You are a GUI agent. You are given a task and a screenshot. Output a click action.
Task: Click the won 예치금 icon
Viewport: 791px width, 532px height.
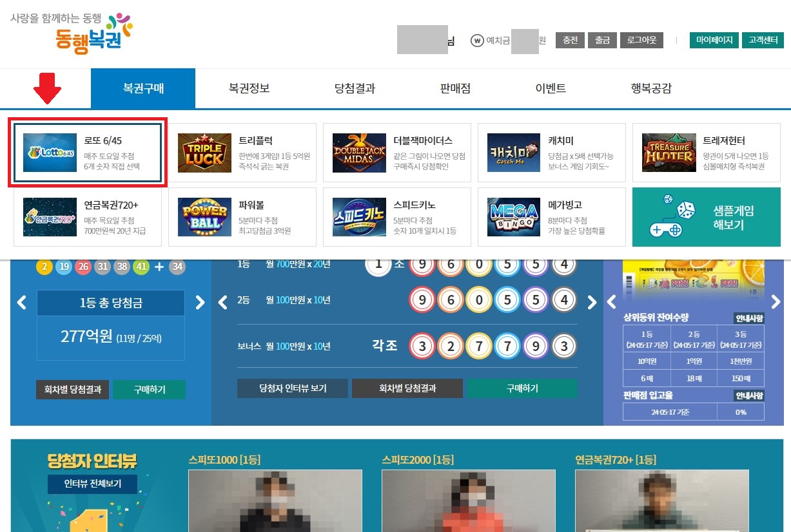(x=477, y=40)
